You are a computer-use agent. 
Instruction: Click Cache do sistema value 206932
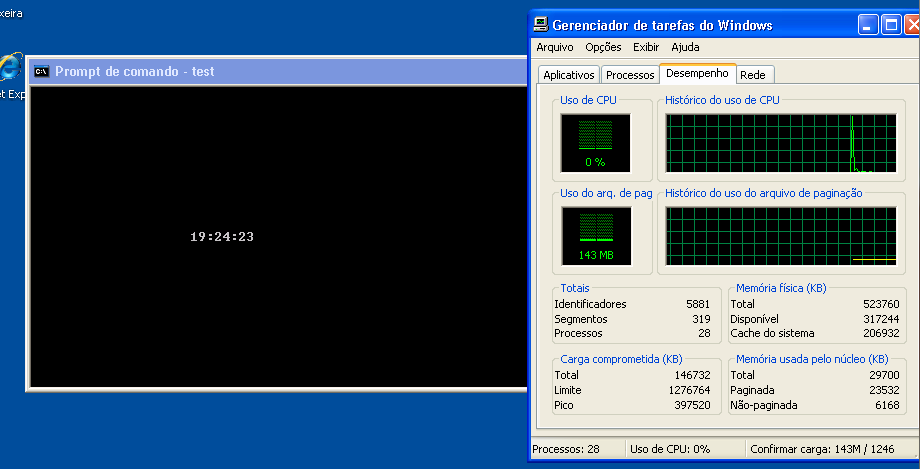click(881, 333)
